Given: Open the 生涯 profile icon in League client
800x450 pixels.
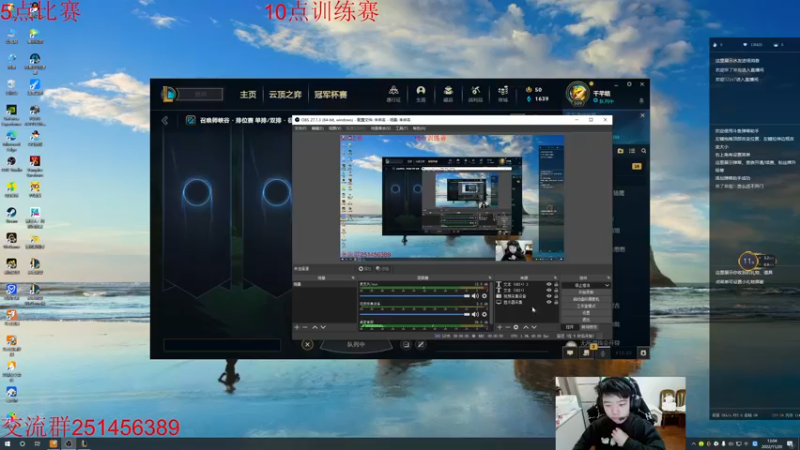Looking at the screenshot, I should 420,94.
